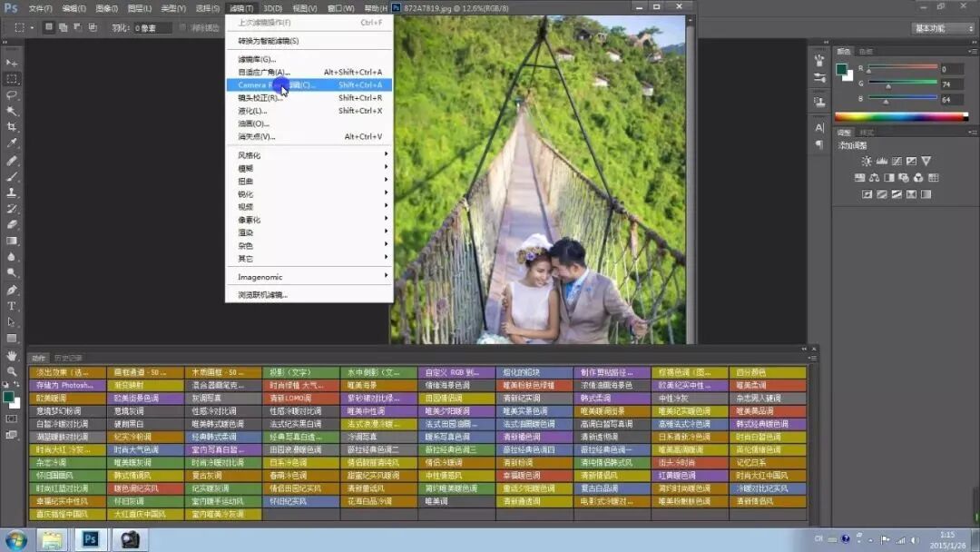Screen dimensions: 980x552
Task: Switch to the 历史记录 tab
Action: (68, 358)
